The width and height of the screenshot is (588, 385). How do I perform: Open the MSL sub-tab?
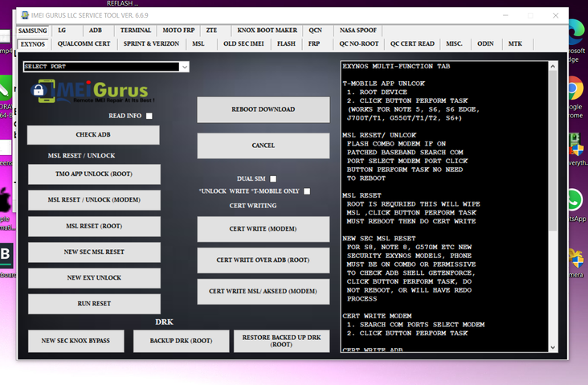tap(198, 44)
